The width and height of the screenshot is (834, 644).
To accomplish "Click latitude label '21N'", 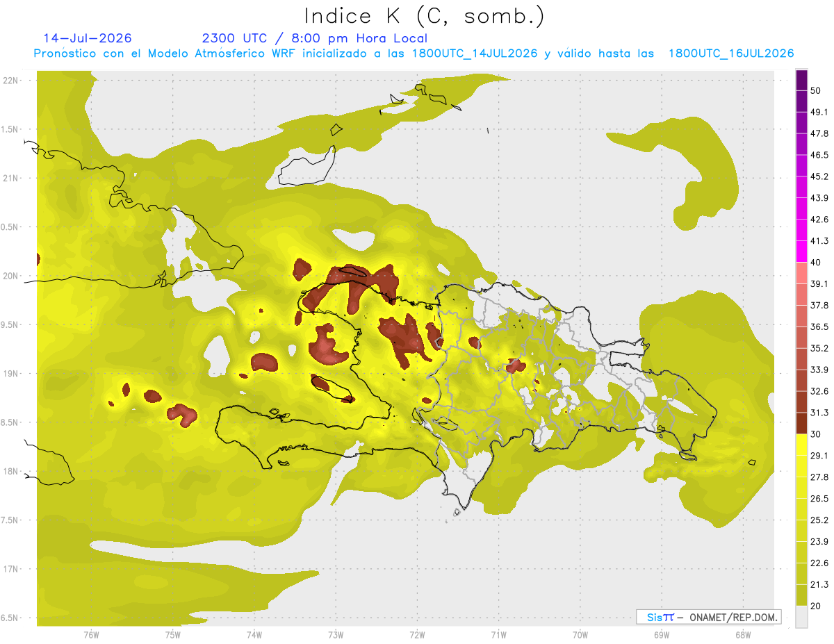I will pyautogui.click(x=11, y=179).
